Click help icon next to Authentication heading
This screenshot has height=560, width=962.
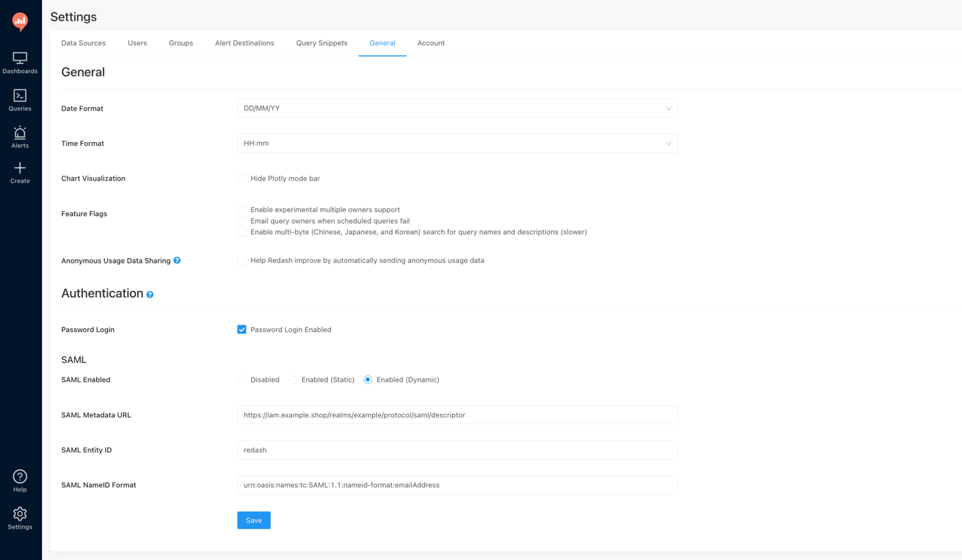(x=150, y=294)
